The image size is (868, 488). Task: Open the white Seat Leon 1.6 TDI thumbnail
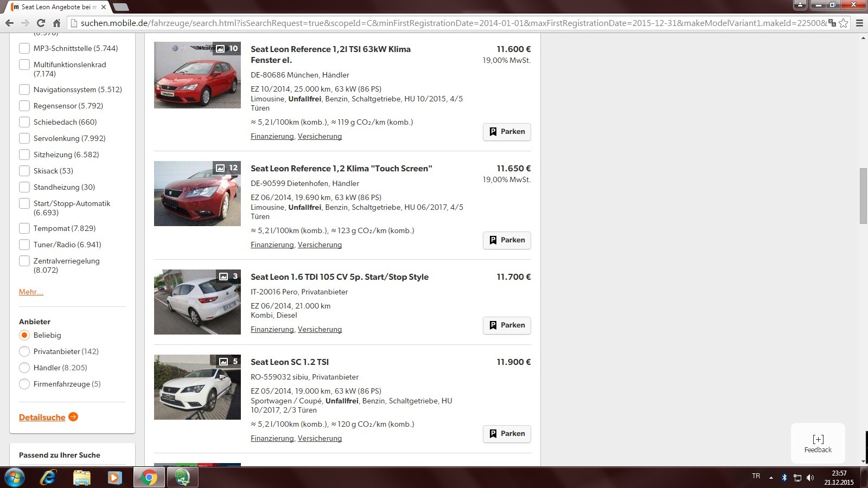(x=197, y=302)
